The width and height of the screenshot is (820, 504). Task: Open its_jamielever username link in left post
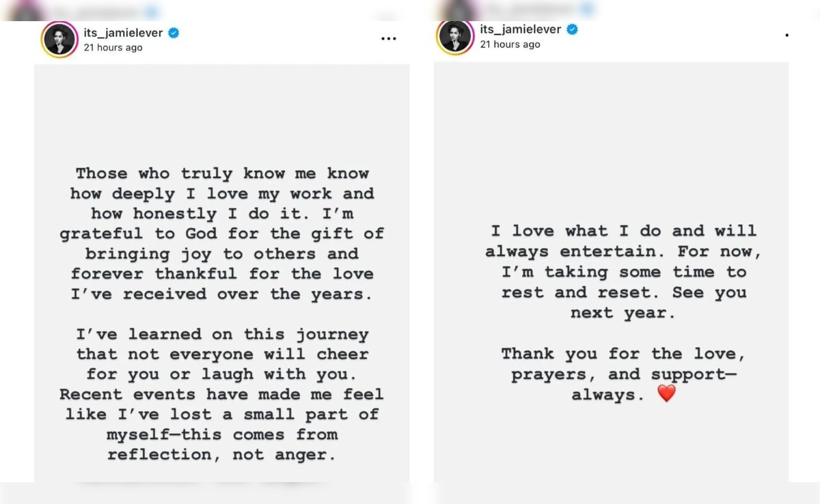pos(123,33)
